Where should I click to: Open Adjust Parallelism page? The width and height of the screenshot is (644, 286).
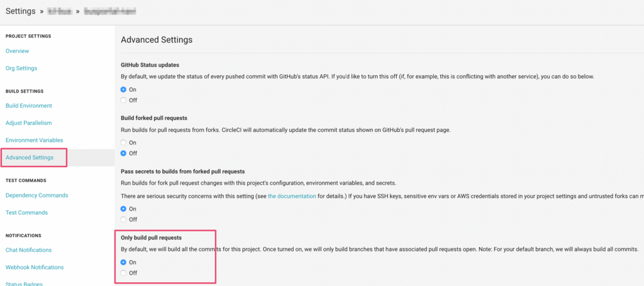29,123
